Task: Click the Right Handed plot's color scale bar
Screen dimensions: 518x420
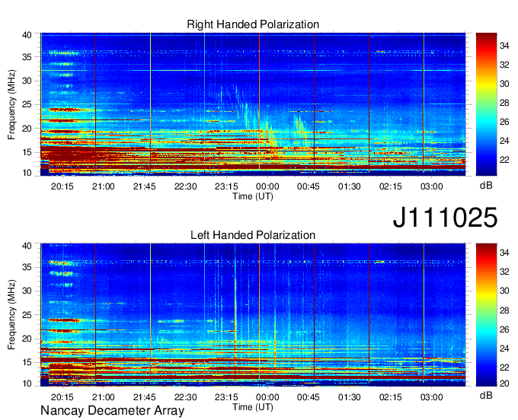Action: 486,104
